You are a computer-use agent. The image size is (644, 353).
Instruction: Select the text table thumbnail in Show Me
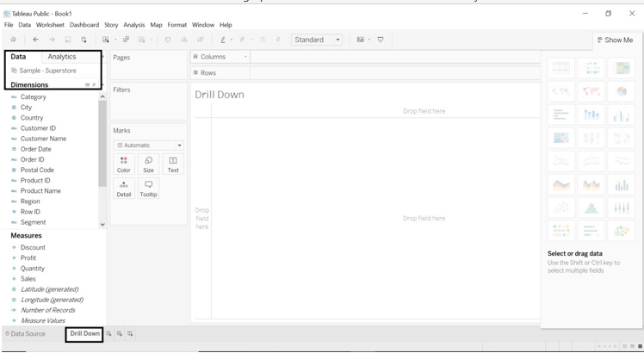pos(561,68)
